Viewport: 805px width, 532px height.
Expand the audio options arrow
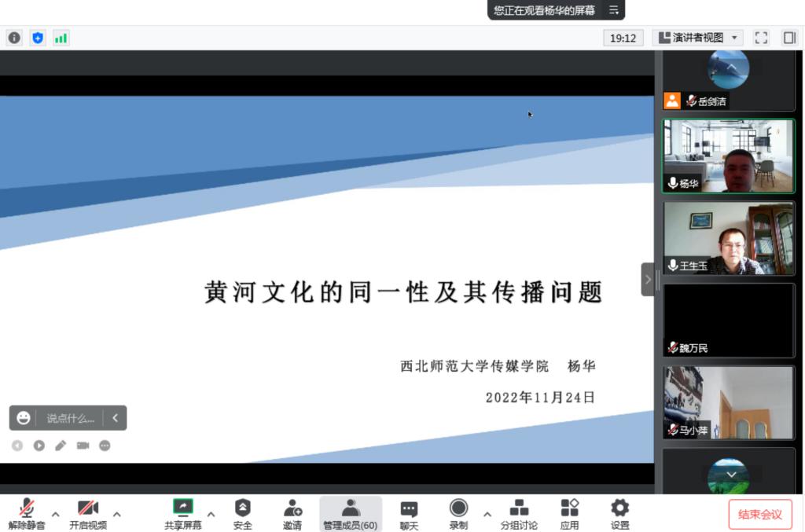[56, 515]
